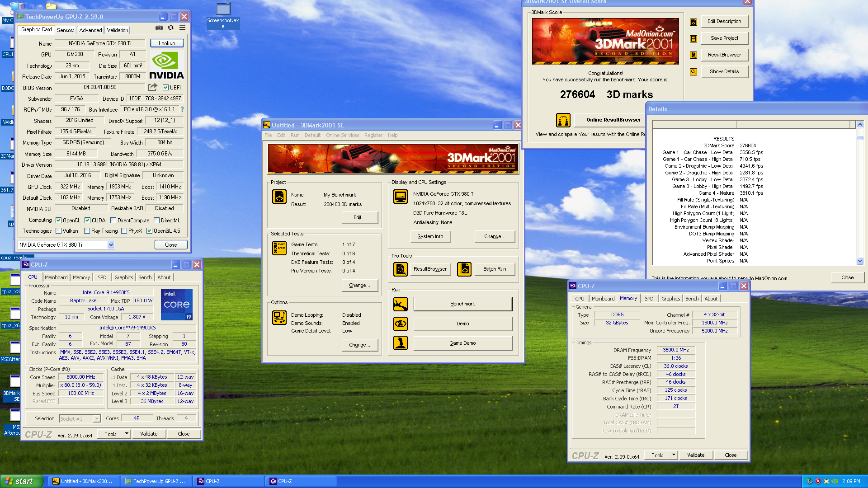This screenshot has height=488, width=868.
Task: Click the Save Project button
Action: [x=724, y=38]
